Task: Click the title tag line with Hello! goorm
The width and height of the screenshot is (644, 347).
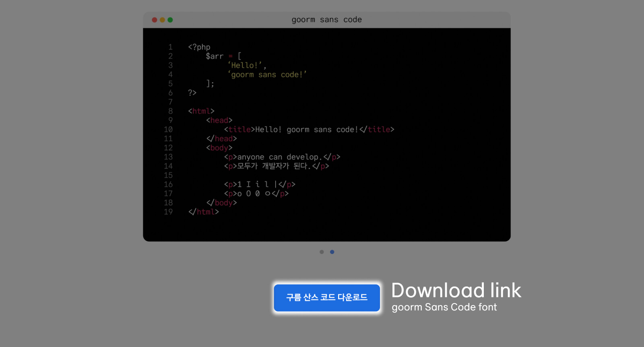Action: (x=309, y=130)
